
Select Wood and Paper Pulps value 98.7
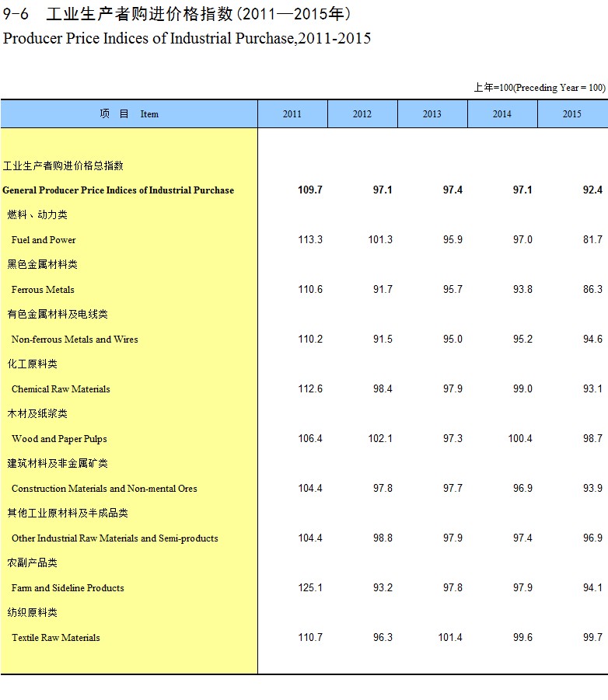point(592,438)
